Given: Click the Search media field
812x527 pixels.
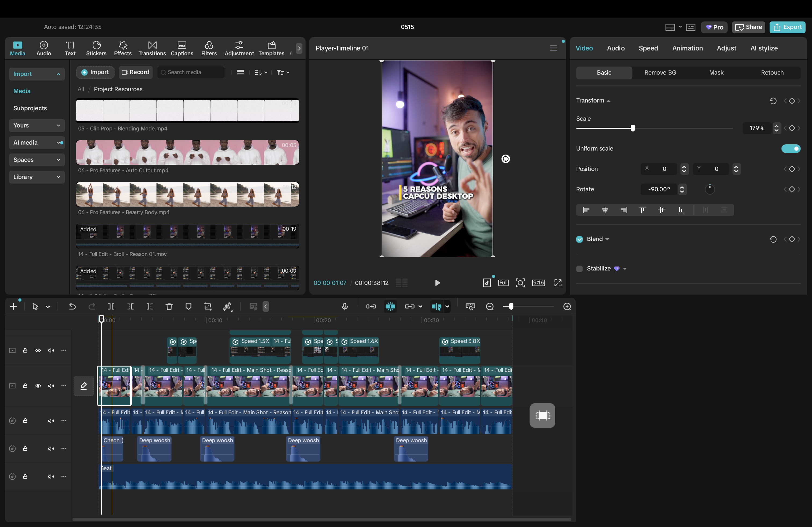Looking at the screenshot, I should pyautogui.click(x=191, y=72).
